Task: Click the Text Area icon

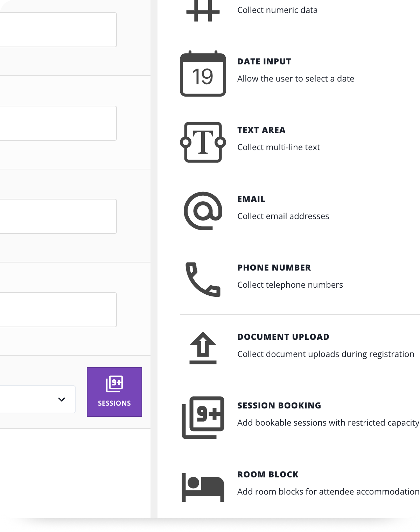Action: click(203, 142)
